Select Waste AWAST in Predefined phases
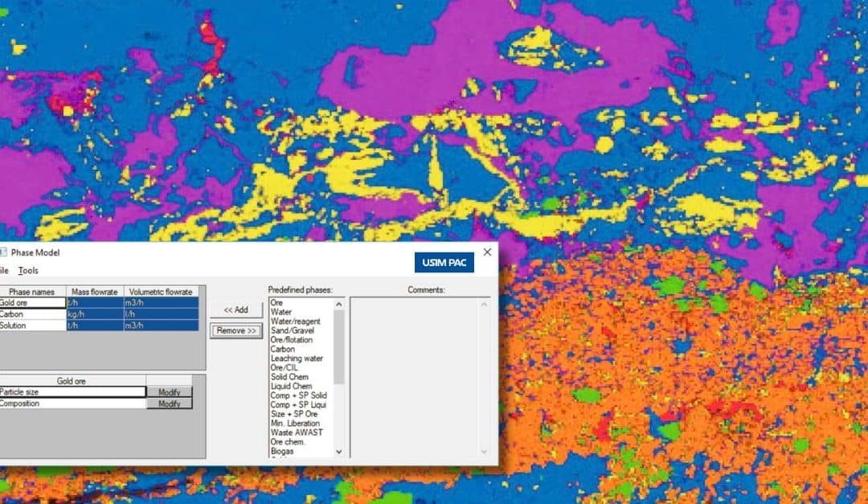 [297, 432]
